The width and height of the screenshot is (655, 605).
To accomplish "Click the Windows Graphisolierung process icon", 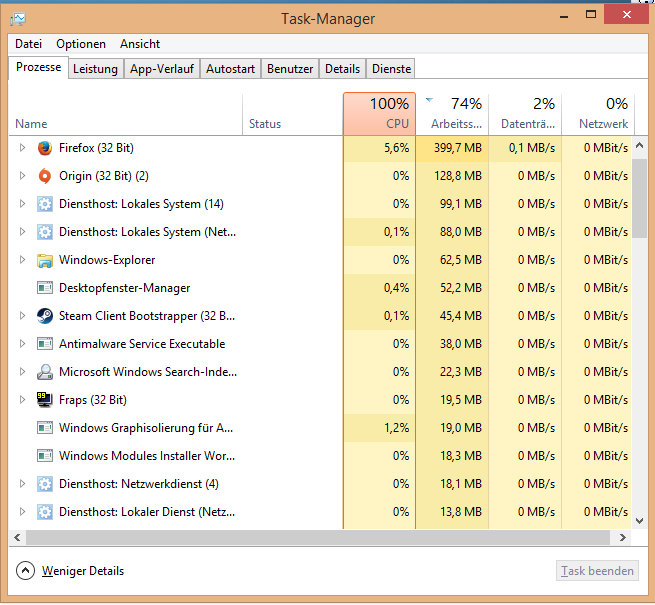I will (x=45, y=428).
